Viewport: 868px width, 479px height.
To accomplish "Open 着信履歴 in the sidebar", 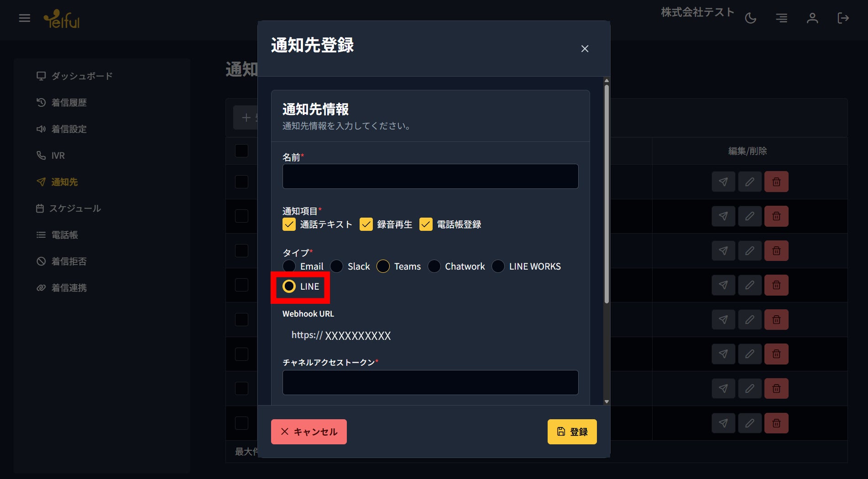I will [x=69, y=103].
